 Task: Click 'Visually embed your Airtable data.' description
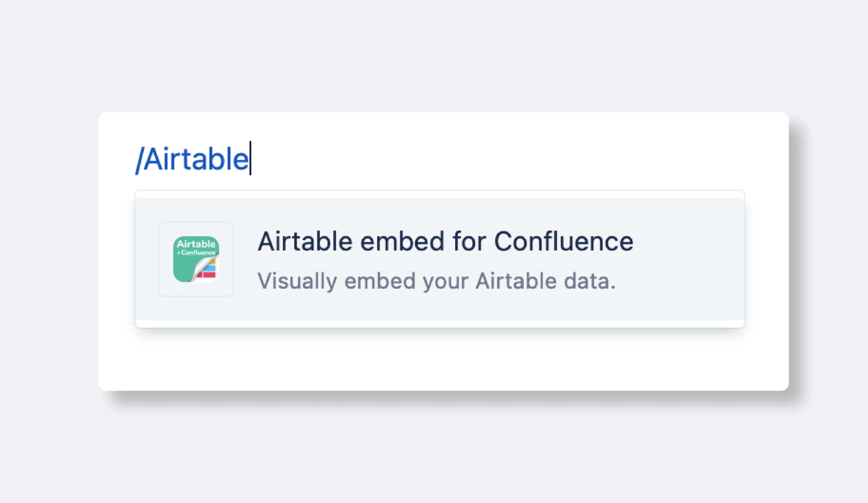tap(436, 281)
